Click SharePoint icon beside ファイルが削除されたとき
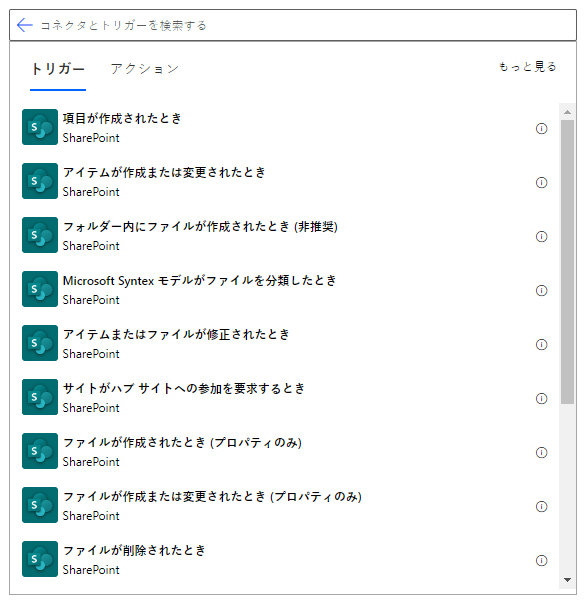 point(40,559)
